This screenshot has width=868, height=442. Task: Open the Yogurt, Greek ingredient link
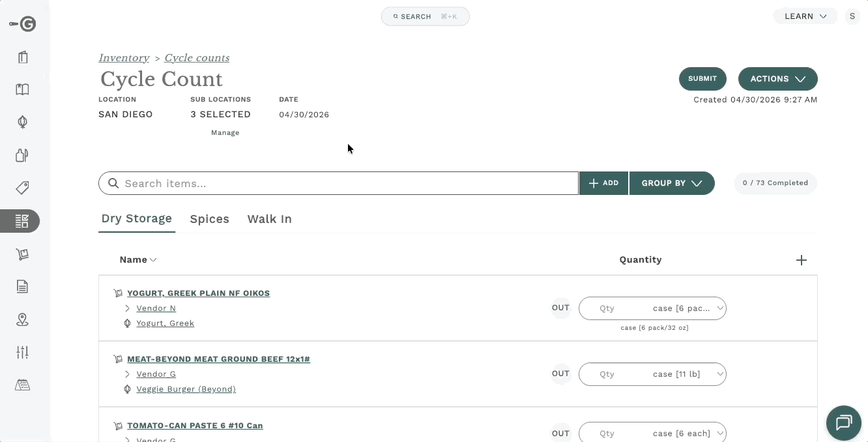pyautogui.click(x=165, y=323)
